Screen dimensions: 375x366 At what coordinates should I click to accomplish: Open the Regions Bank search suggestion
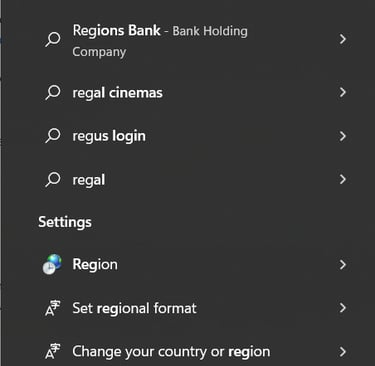[x=195, y=40]
